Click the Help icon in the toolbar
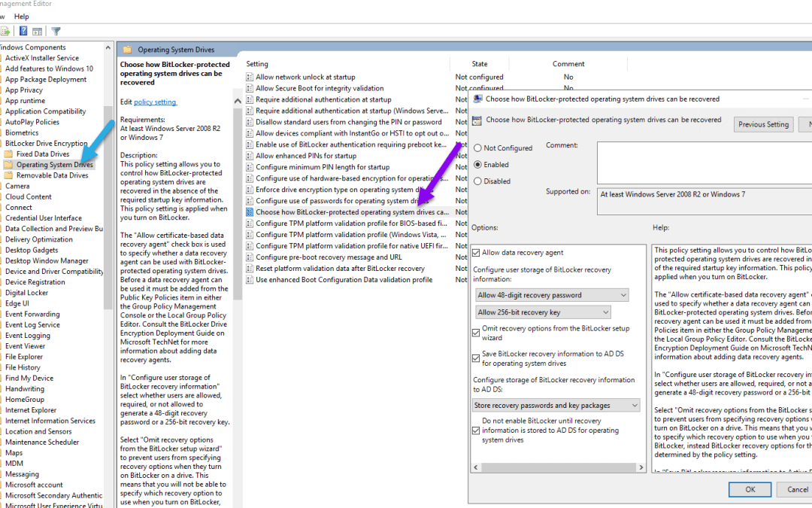The height and width of the screenshot is (508, 812). tap(23, 31)
